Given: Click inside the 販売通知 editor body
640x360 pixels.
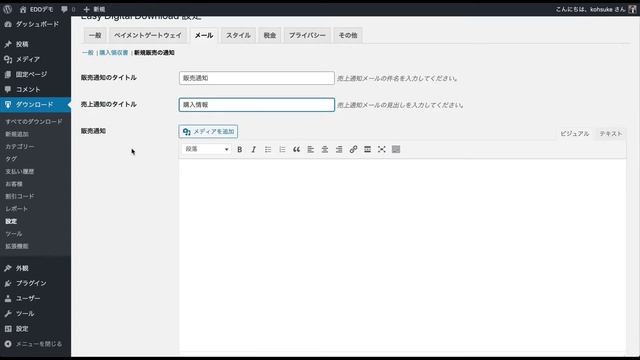Looking at the screenshot, I should click(402, 255).
